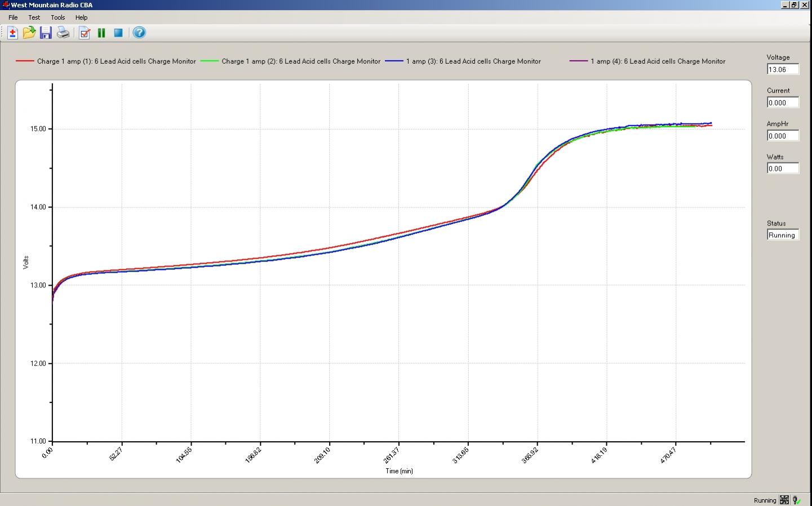The image size is (812, 506).
Task: Click the 0.00 time axis tick label
Action: [47, 452]
